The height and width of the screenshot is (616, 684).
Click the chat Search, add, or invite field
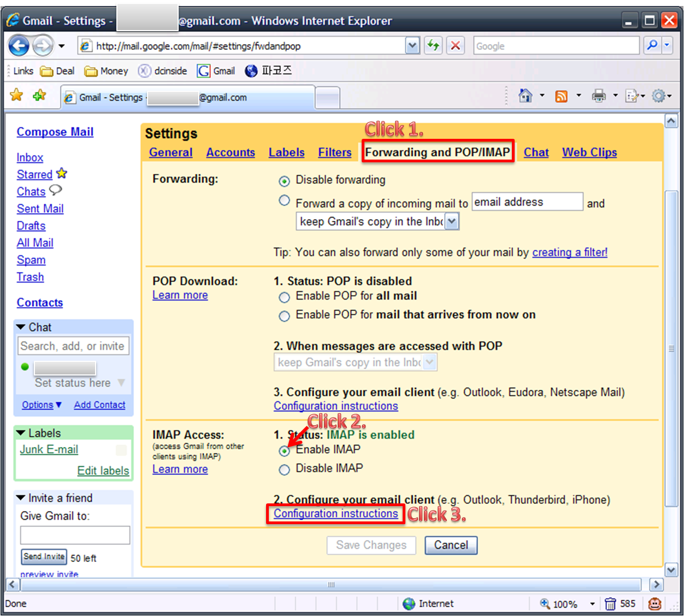(x=74, y=346)
